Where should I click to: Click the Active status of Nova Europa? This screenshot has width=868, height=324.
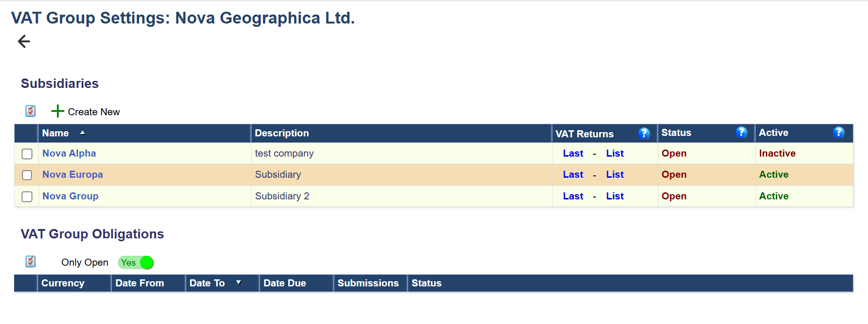[773, 174]
